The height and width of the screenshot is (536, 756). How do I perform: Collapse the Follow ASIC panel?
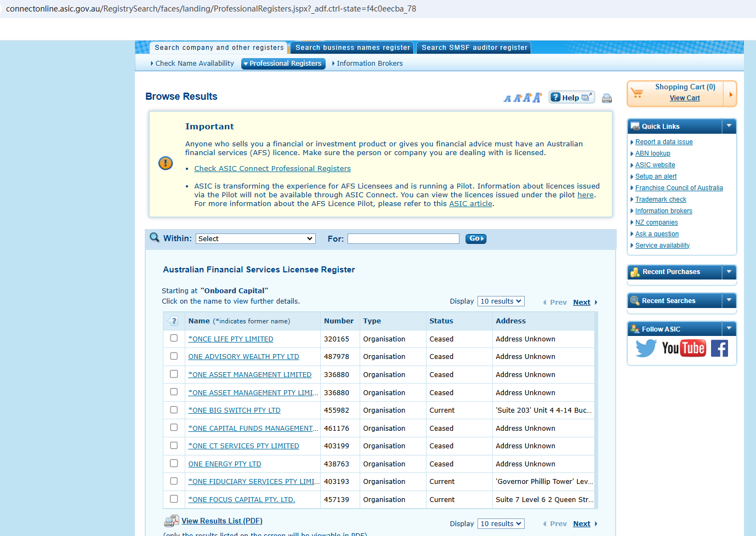[x=729, y=329]
